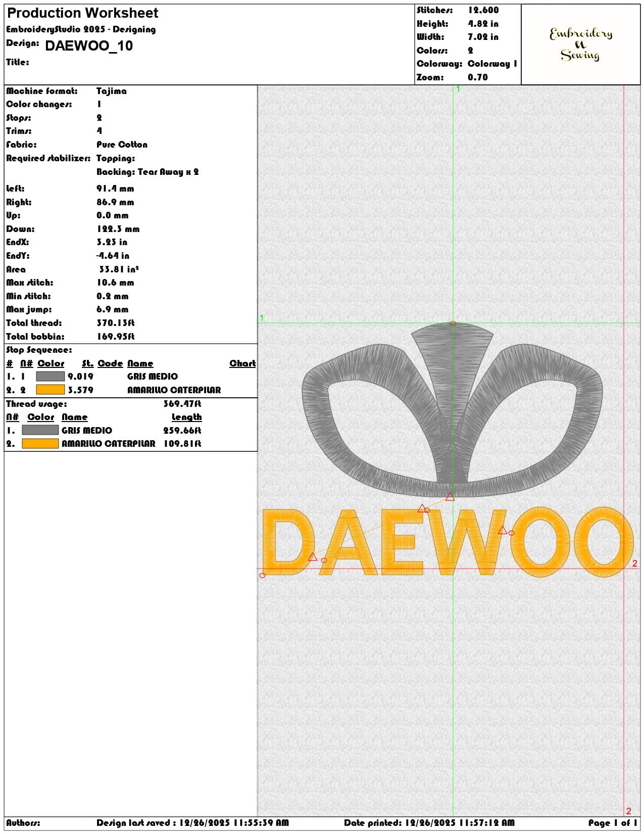Click the Stitches value 12.600
This screenshot has width=644, height=834.
[x=483, y=10]
